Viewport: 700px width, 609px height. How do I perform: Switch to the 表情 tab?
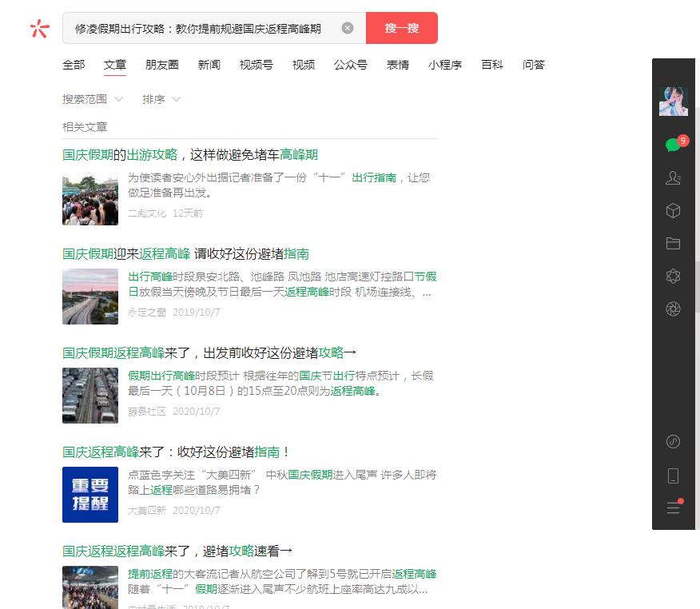tap(398, 65)
